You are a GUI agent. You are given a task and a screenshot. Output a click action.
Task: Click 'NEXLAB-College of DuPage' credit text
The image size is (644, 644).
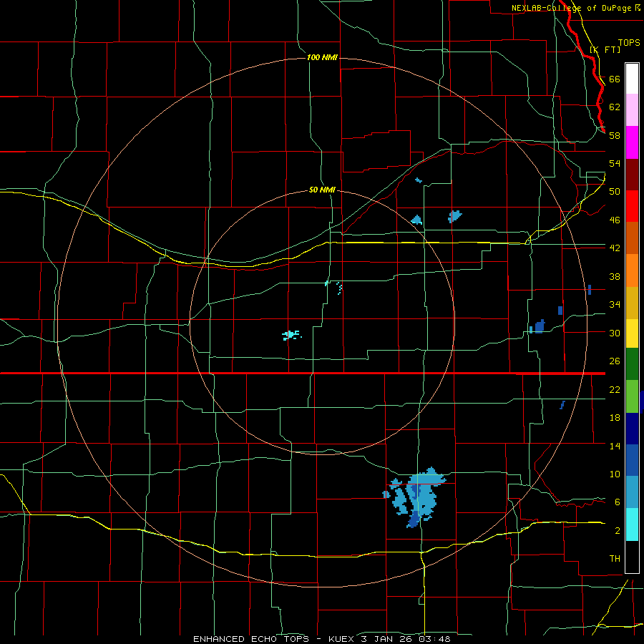tap(571, 8)
